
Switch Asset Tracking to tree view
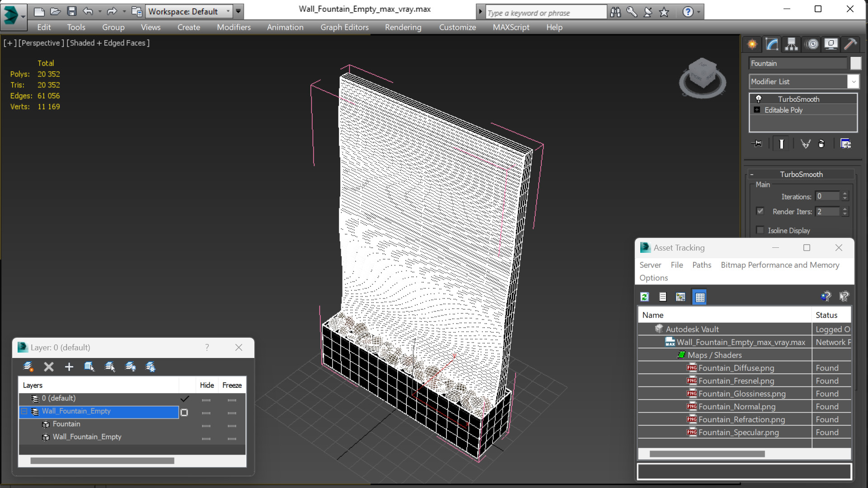tap(680, 297)
